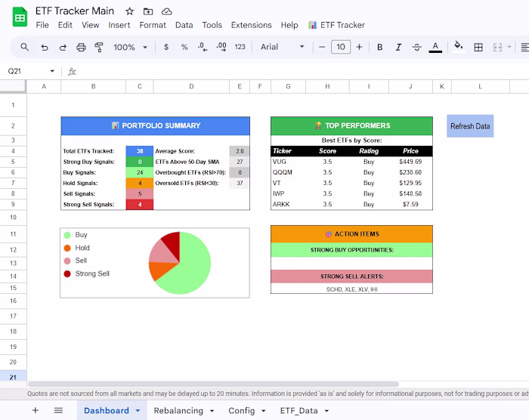Open the all sheets list
The image size is (529, 420).
[58, 410]
